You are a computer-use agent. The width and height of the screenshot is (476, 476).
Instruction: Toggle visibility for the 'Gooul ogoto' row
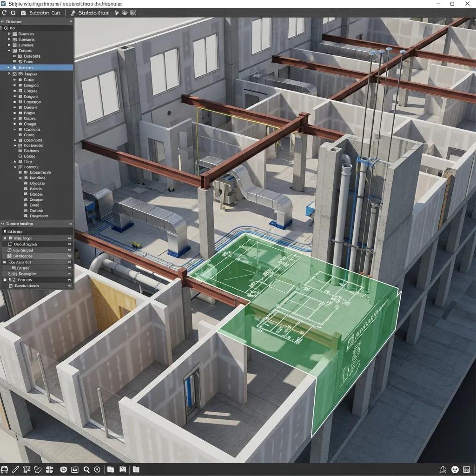click(70, 244)
